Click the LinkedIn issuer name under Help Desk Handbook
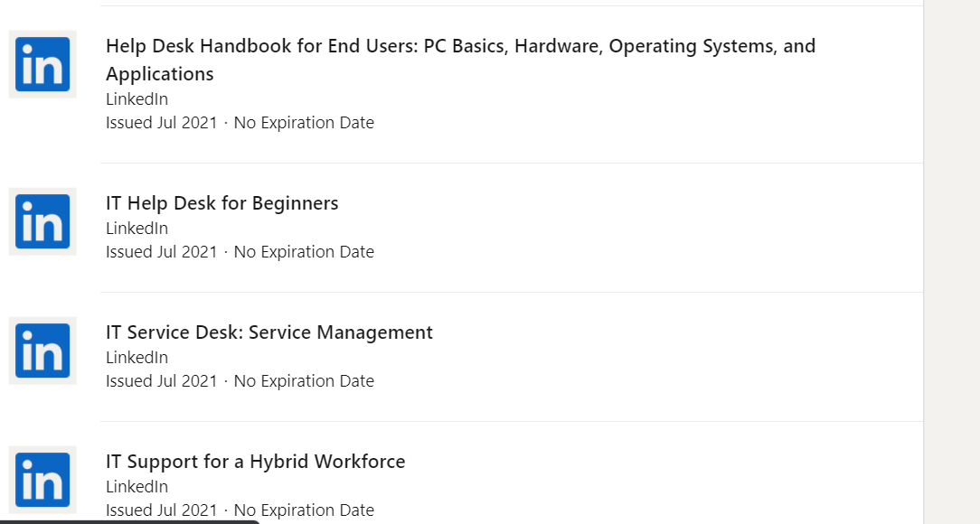The width and height of the screenshot is (980, 524). pos(137,99)
